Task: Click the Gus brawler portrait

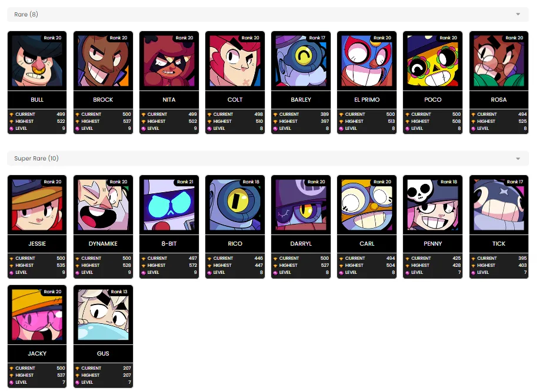Action: click(x=103, y=315)
